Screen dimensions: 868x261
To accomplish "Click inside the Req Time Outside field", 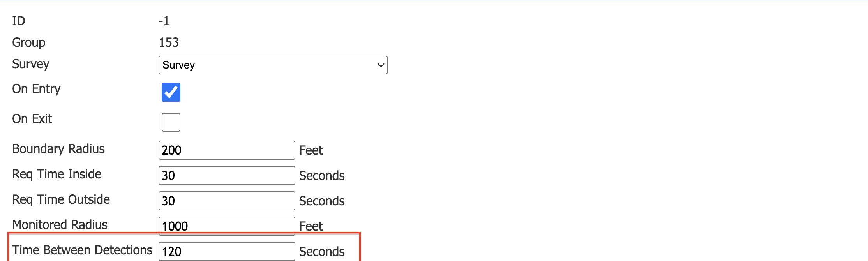I will (x=226, y=201).
